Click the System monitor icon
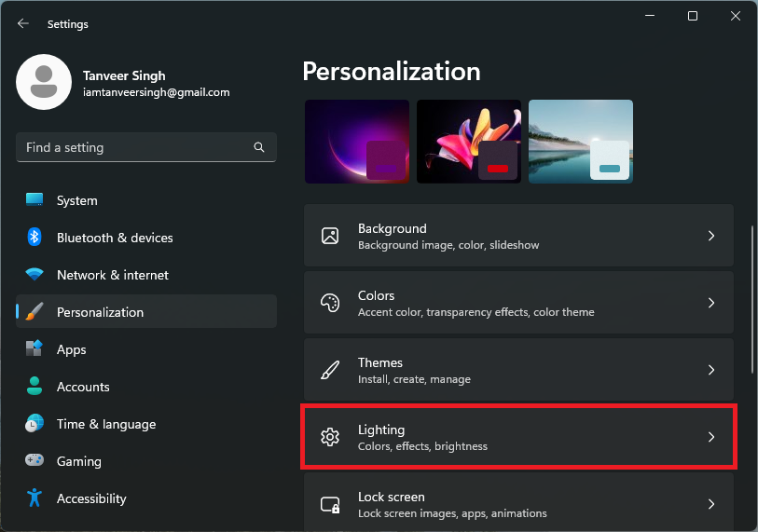This screenshot has width=758, height=532. [34, 199]
